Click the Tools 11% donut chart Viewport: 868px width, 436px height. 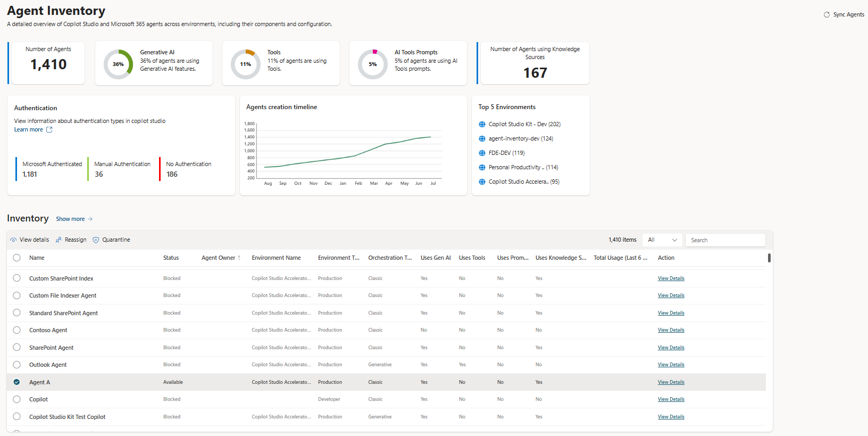(245, 64)
